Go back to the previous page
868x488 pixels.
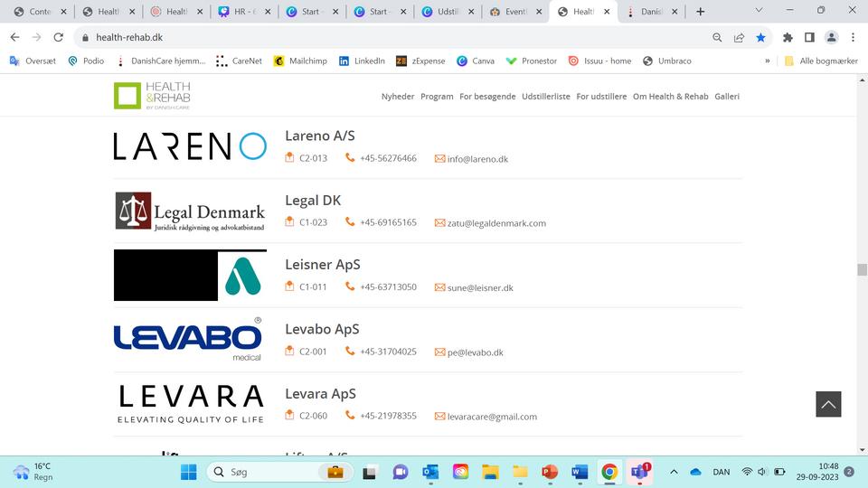pos(15,37)
